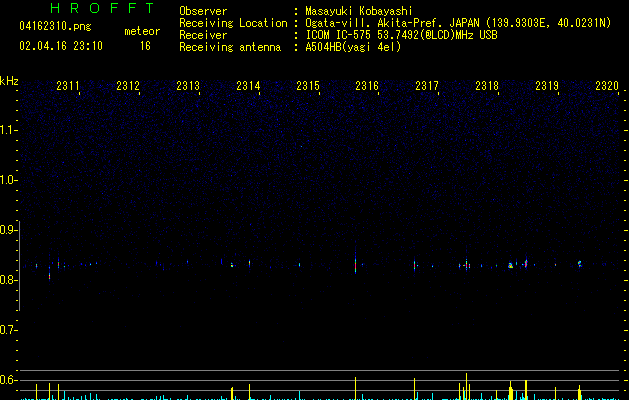Click the 'Receiving antenna' label
629x400 pixels.
230,47
